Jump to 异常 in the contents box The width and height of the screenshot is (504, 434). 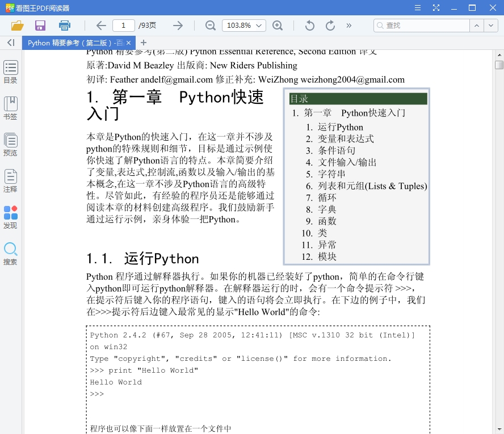327,245
